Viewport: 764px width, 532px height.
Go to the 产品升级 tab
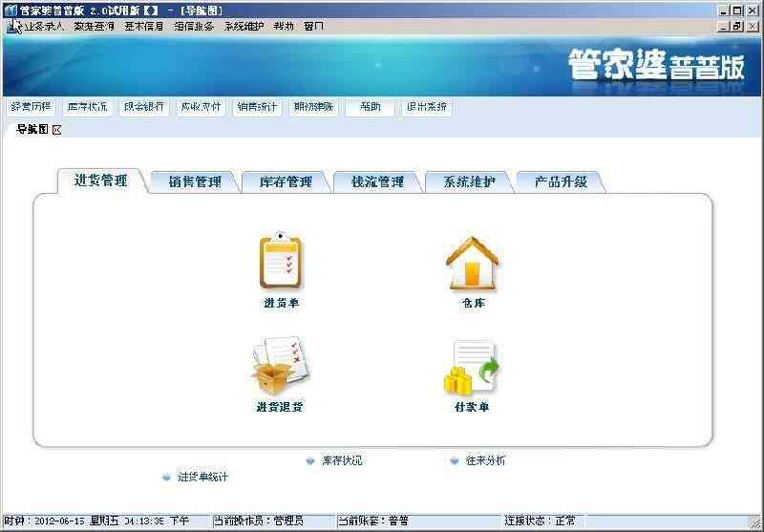(561, 181)
